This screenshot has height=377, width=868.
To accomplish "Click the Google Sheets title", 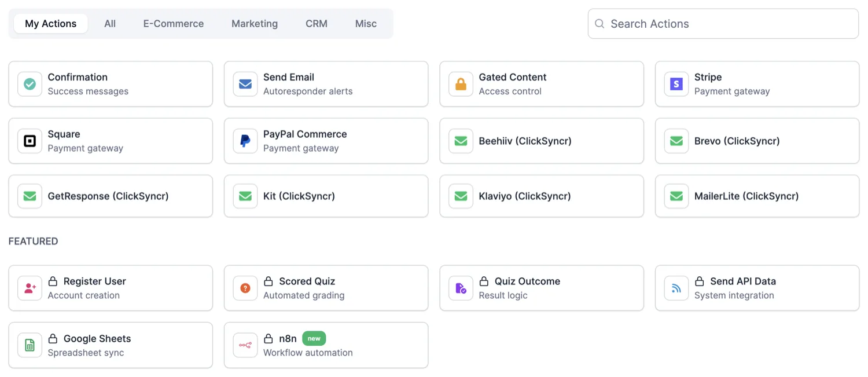I will [x=97, y=338].
